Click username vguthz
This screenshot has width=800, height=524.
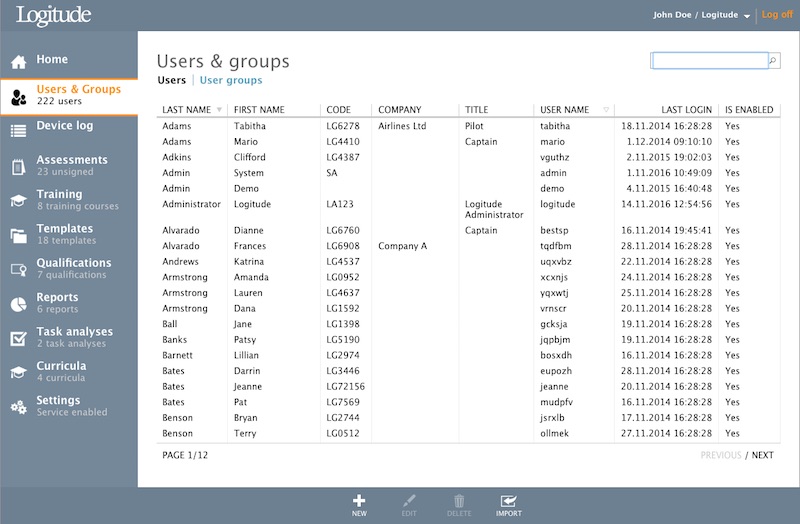pos(555,158)
